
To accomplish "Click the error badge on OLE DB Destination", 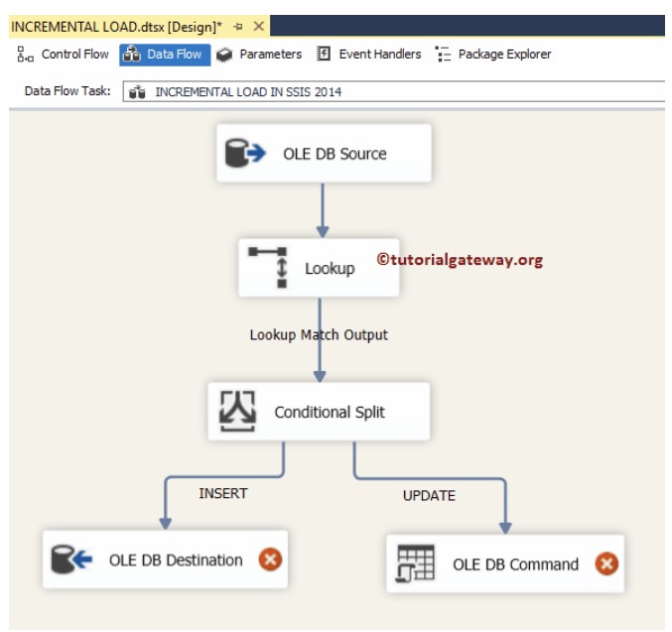I will tap(270, 560).
